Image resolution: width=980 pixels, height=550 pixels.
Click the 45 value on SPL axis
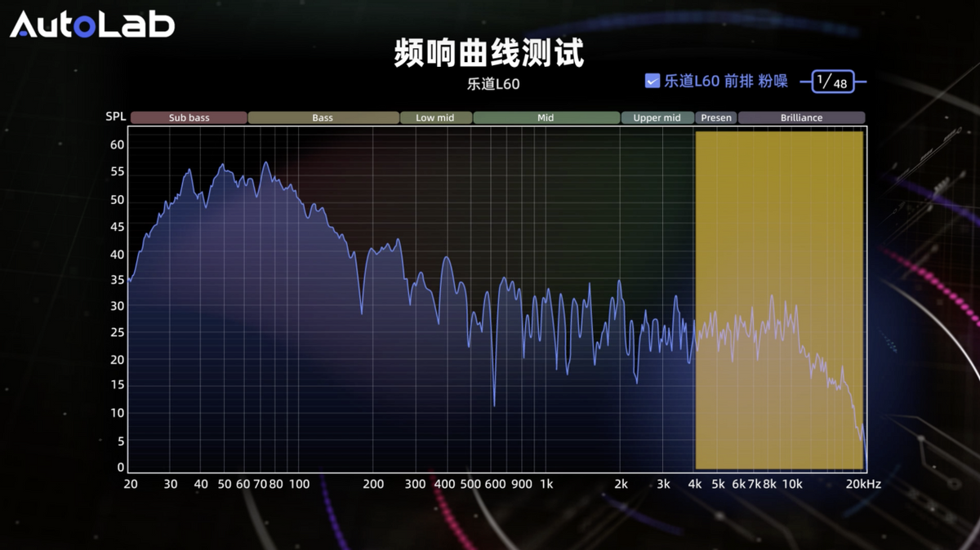(x=118, y=227)
